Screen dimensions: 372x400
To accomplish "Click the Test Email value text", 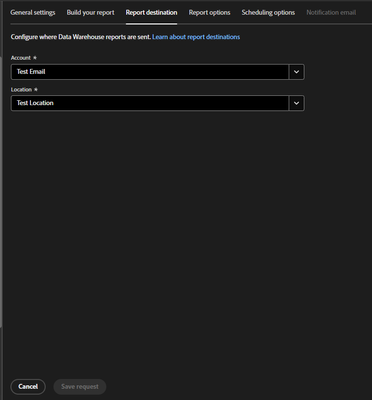I will pos(31,72).
